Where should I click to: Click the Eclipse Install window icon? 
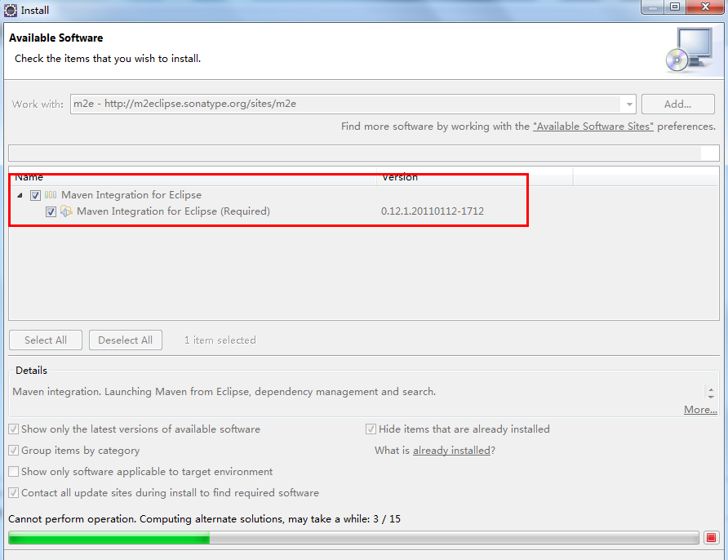[11, 10]
